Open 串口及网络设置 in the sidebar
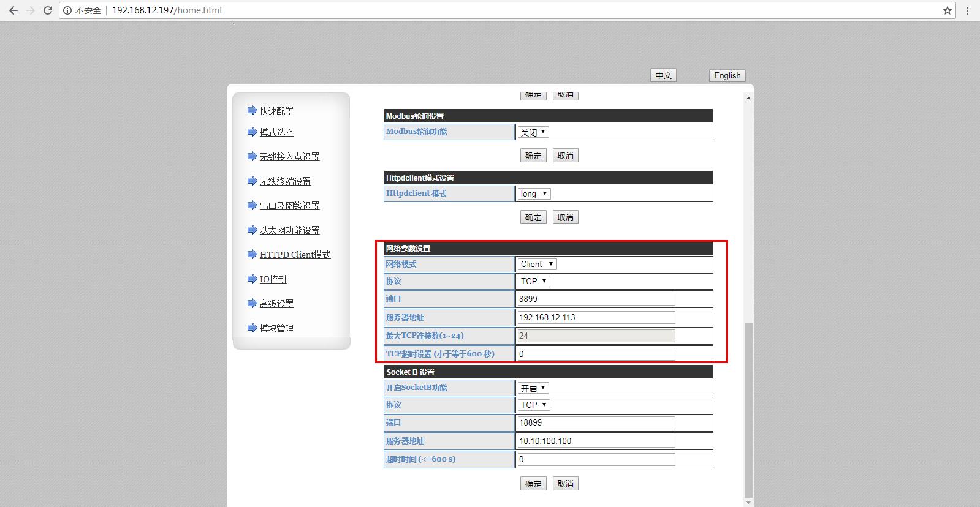The image size is (980, 507). 289,206
